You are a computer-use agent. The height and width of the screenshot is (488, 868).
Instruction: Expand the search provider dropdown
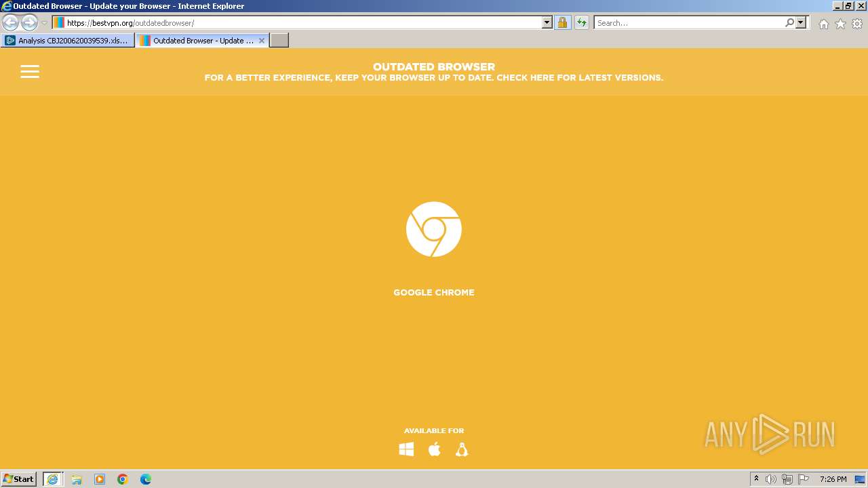tap(801, 22)
